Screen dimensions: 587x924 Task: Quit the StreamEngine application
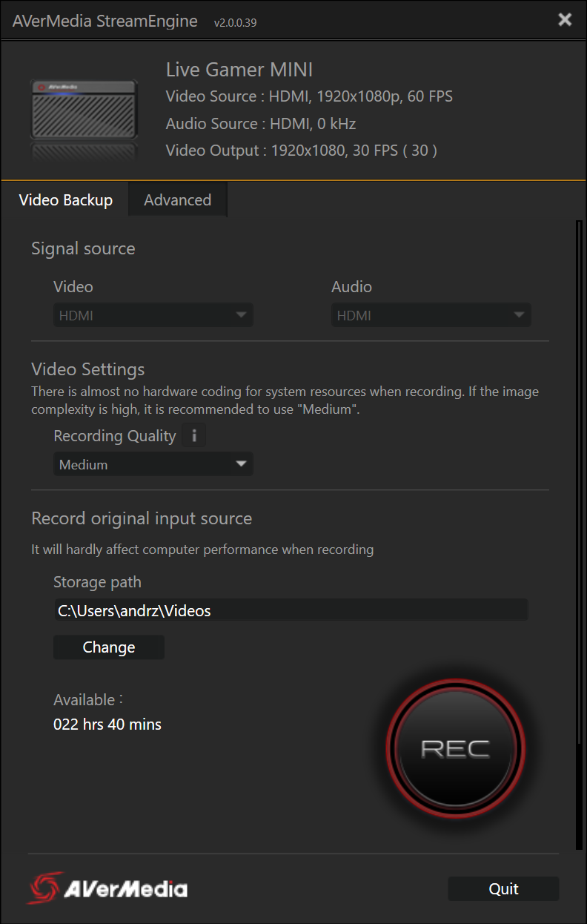click(x=504, y=888)
